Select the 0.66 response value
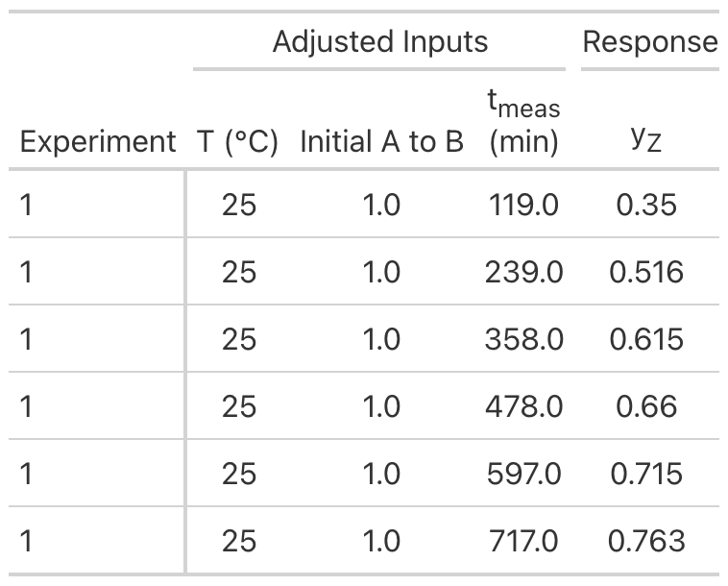Viewport: 728px width, 586px height. [x=645, y=406]
